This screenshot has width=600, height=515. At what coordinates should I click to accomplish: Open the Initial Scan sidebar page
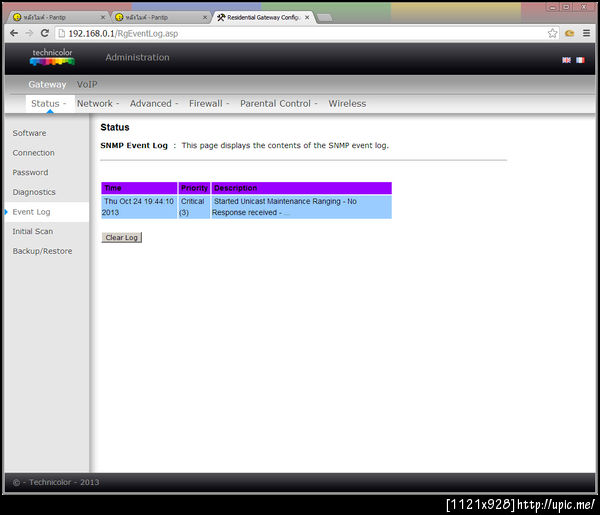click(33, 231)
